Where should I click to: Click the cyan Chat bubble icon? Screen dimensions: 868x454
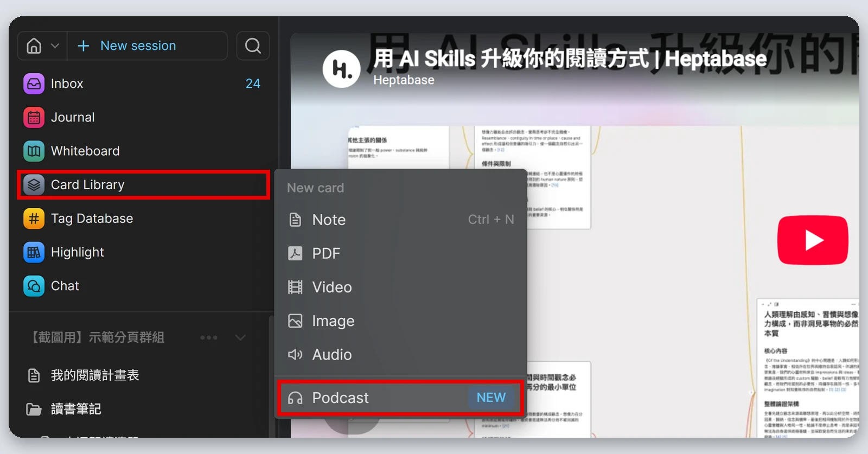[34, 286]
